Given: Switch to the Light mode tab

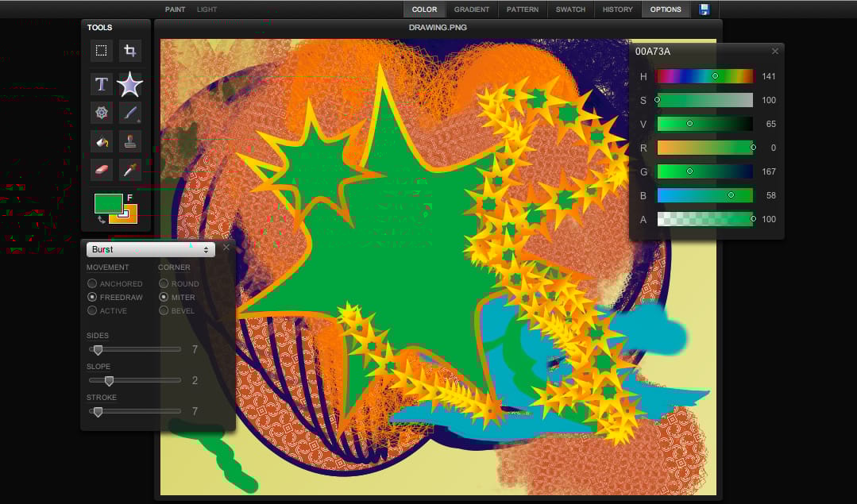Looking at the screenshot, I should (207, 10).
